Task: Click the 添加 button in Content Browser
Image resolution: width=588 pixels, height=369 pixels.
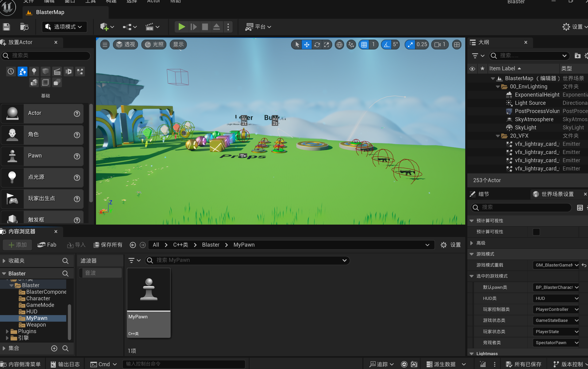Action: pyautogui.click(x=17, y=245)
